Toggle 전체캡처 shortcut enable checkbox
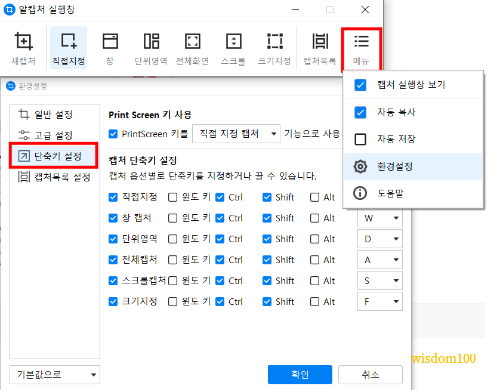This screenshot has height=390, width=500. click(x=113, y=260)
